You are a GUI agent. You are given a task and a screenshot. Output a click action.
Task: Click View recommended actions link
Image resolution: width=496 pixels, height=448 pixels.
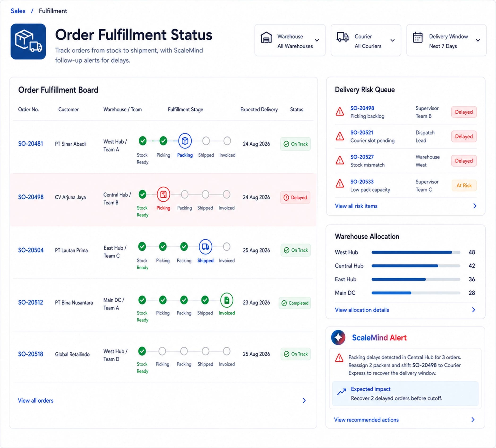366,420
